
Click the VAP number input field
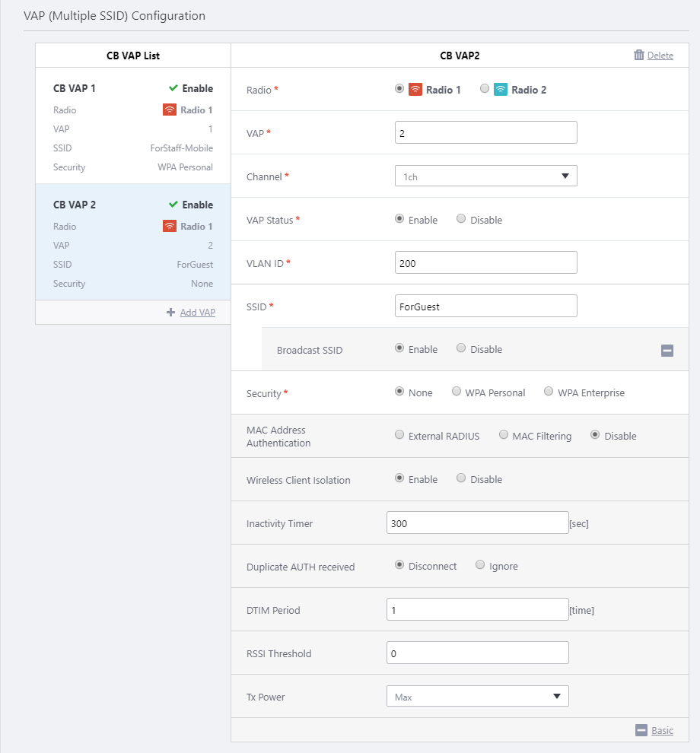[485, 132]
